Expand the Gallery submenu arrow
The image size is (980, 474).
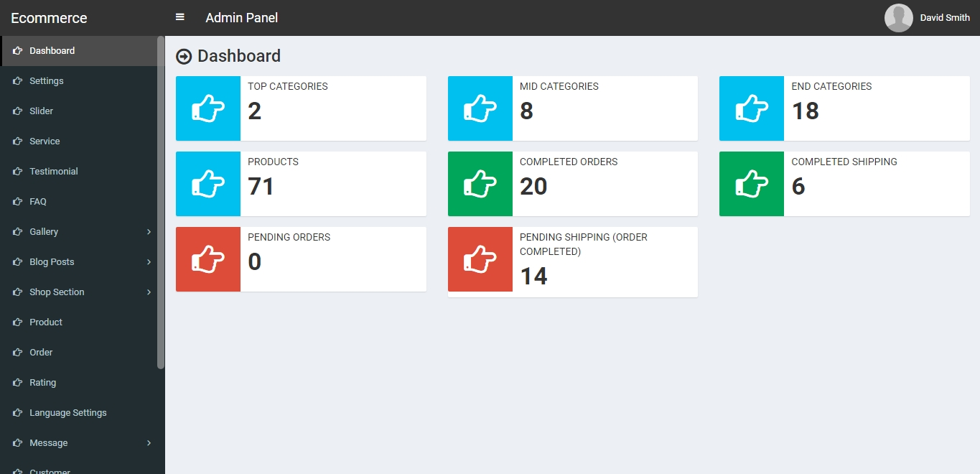point(149,232)
